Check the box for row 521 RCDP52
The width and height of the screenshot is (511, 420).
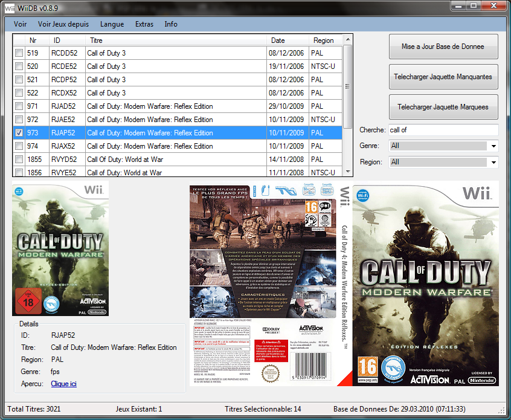19,80
